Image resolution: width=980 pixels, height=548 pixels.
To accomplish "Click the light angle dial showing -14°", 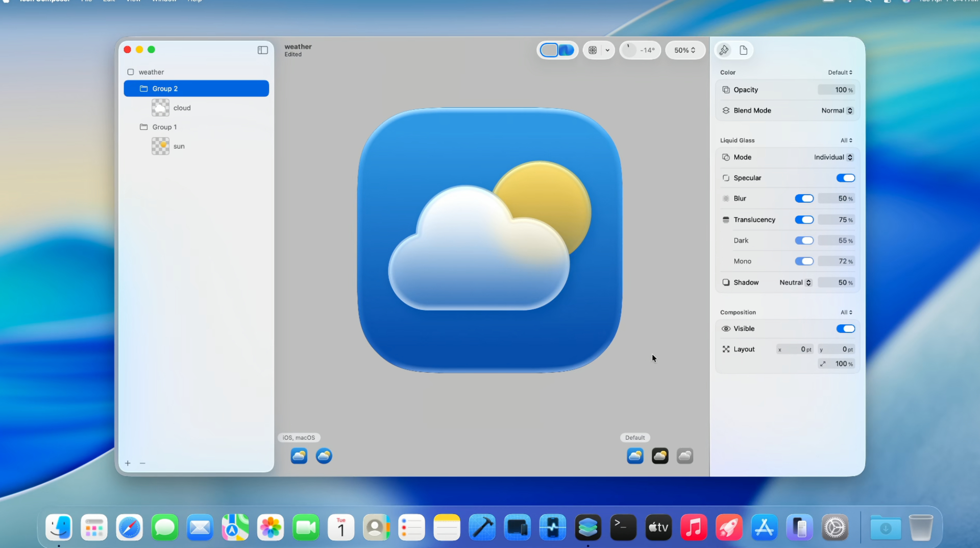I will (x=640, y=50).
